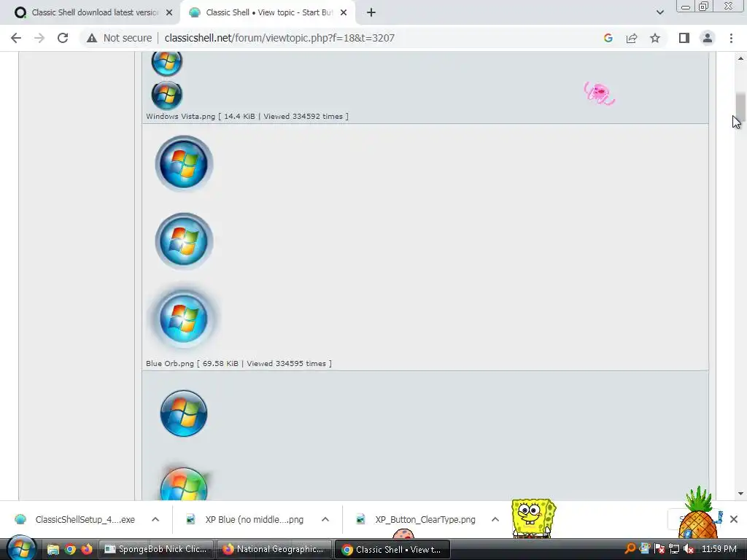Click the scrollbar up arrow
The height and width of the screenshot is (560, 747).
coord(740,58)
